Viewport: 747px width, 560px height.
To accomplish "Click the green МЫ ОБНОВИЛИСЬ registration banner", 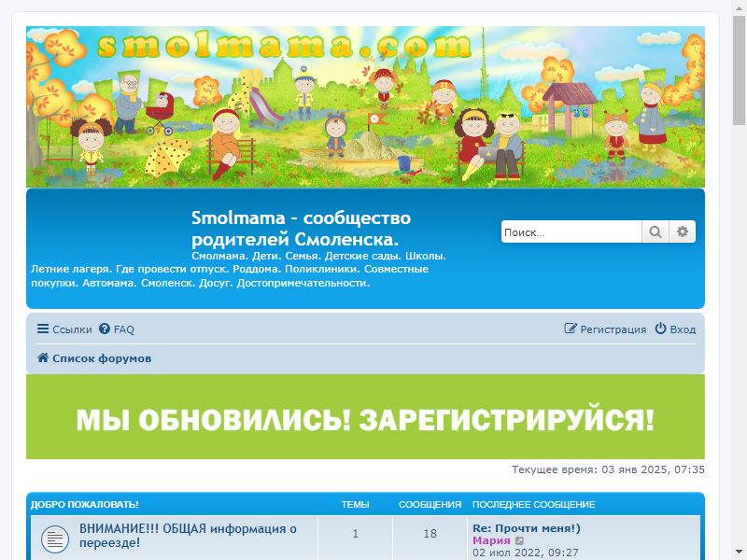I will 365,416.
